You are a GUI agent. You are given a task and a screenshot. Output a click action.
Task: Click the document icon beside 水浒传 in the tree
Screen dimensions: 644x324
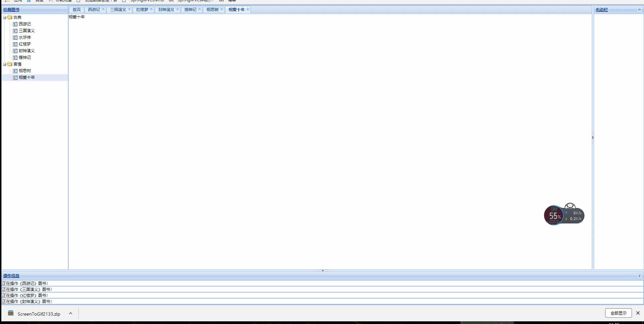click(x=15, y=37)
